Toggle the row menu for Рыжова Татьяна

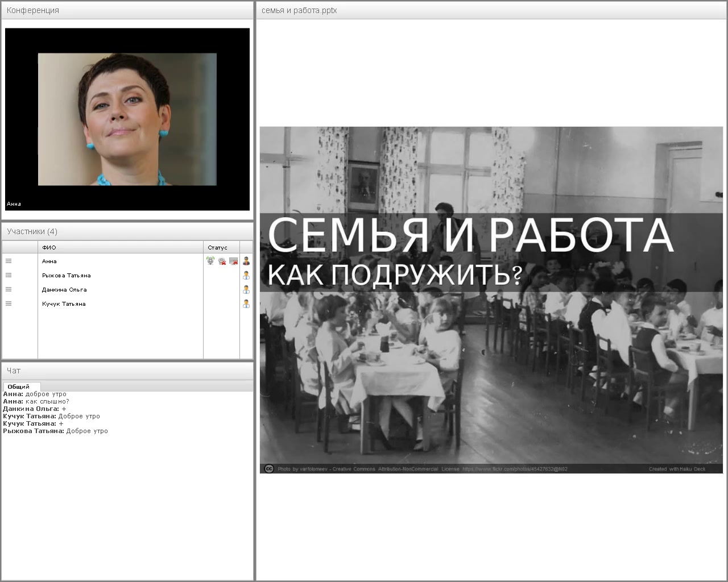(x=8, y=275)
